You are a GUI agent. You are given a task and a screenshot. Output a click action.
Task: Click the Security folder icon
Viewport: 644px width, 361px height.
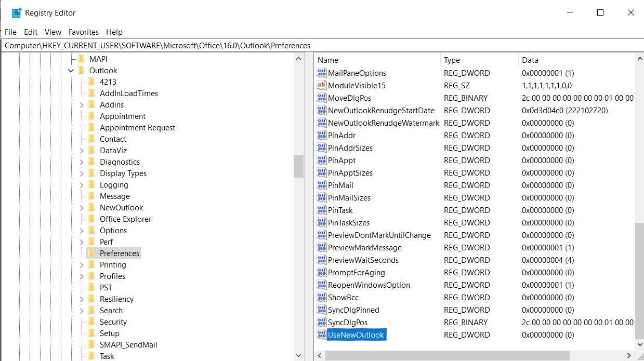91,322
